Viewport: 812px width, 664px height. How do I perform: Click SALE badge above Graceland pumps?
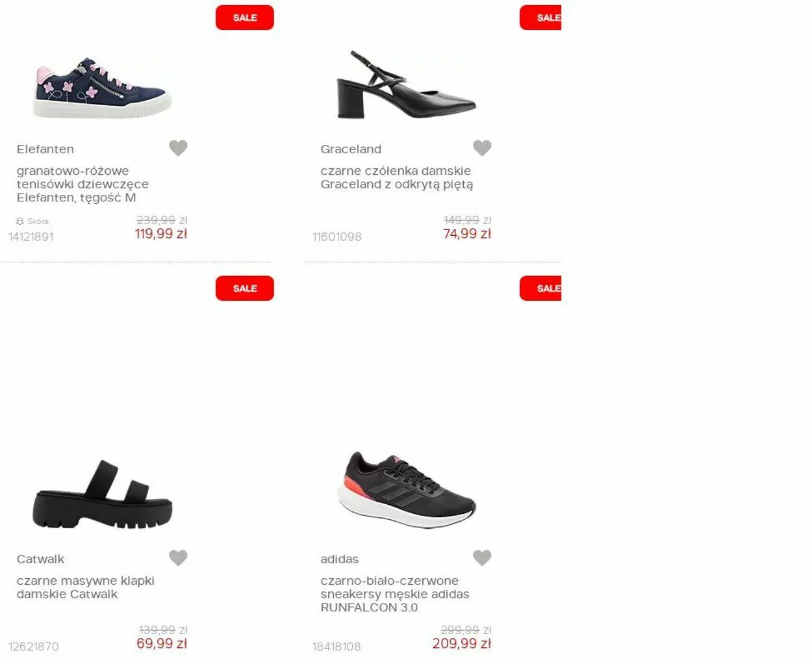[x=540, y=18]
